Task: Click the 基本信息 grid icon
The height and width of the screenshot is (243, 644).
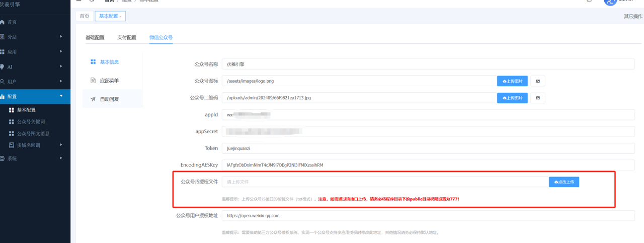Action: 93,62
